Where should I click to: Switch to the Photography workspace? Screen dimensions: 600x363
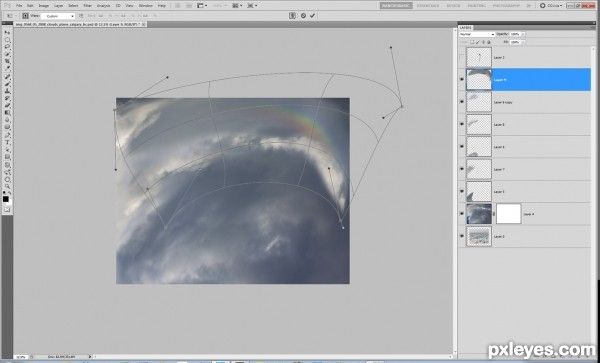point(506,6)
